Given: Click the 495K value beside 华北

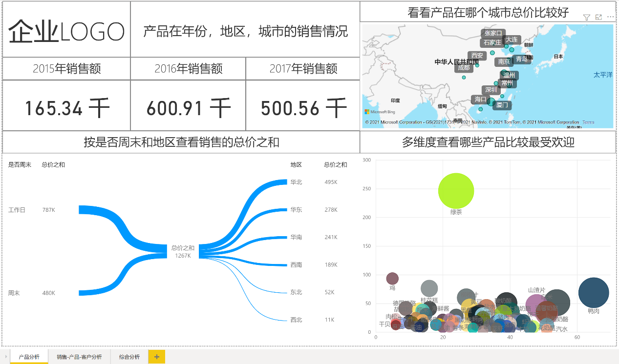Looking at the screenshot, I should pyautogui.click(x=330, y=182).
